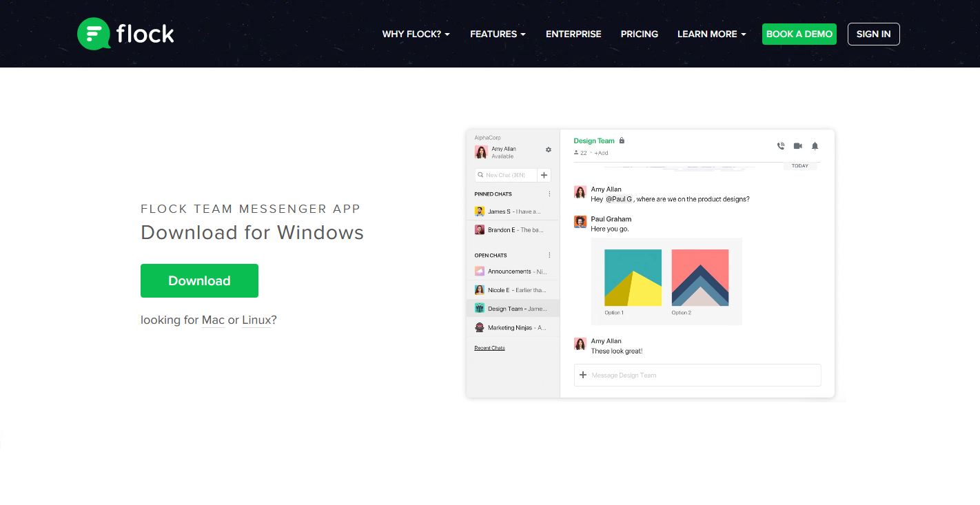Expand the FEATURES dropdown menu

click(498, 34)
